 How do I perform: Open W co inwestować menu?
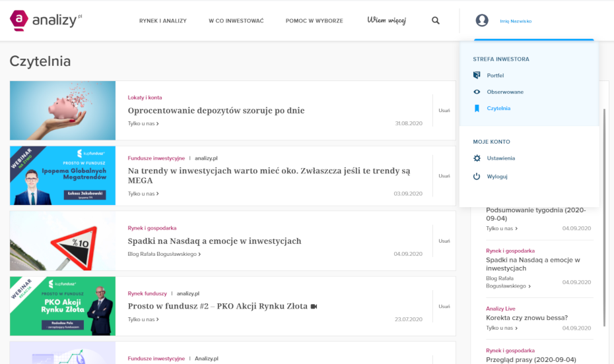(x=236, y=20)
